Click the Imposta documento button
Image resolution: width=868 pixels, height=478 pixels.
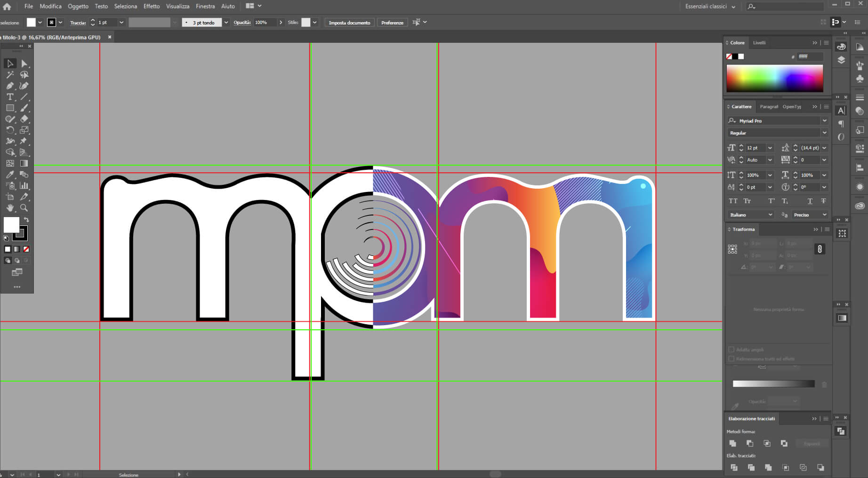pyautogui.click(x=349, y=23)
